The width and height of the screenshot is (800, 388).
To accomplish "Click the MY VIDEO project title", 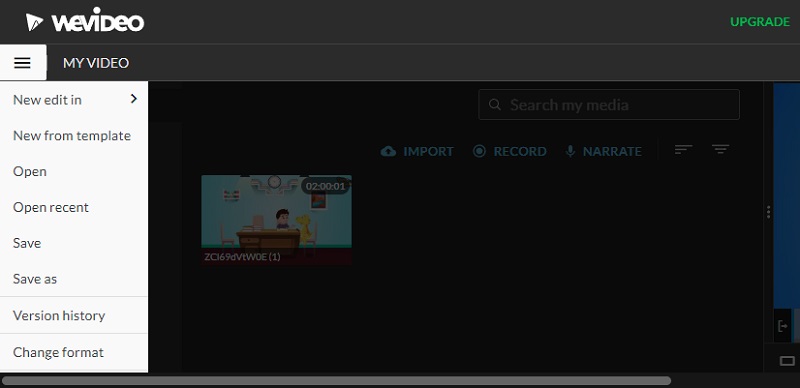I will (x=96, y=63).
